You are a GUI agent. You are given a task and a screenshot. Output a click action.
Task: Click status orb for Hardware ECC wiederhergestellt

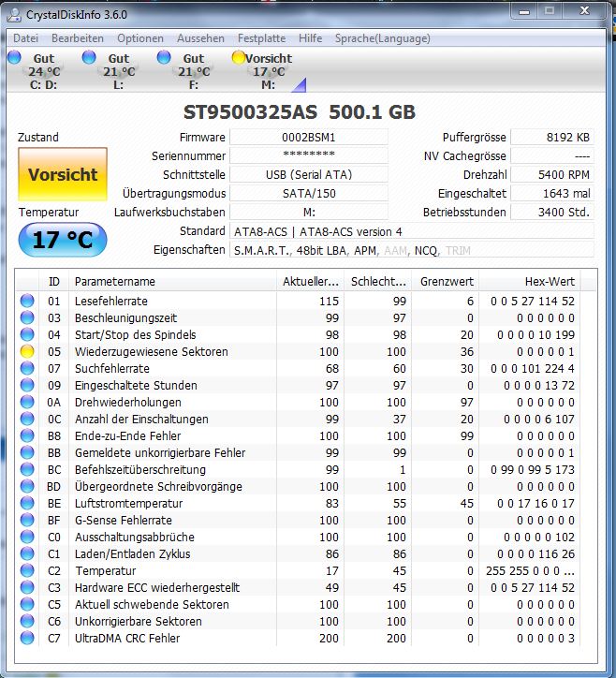[27, 587]
